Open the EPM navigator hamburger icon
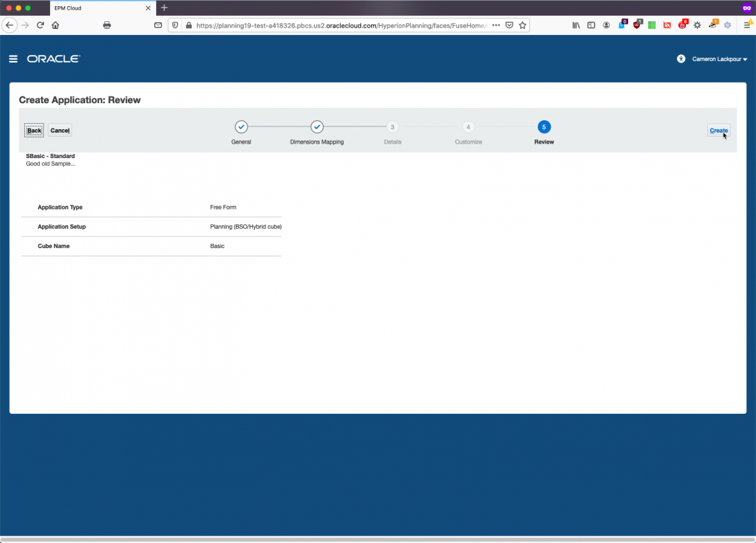The height and width of the screenshot is (543, 756). (x=13, y=58)
